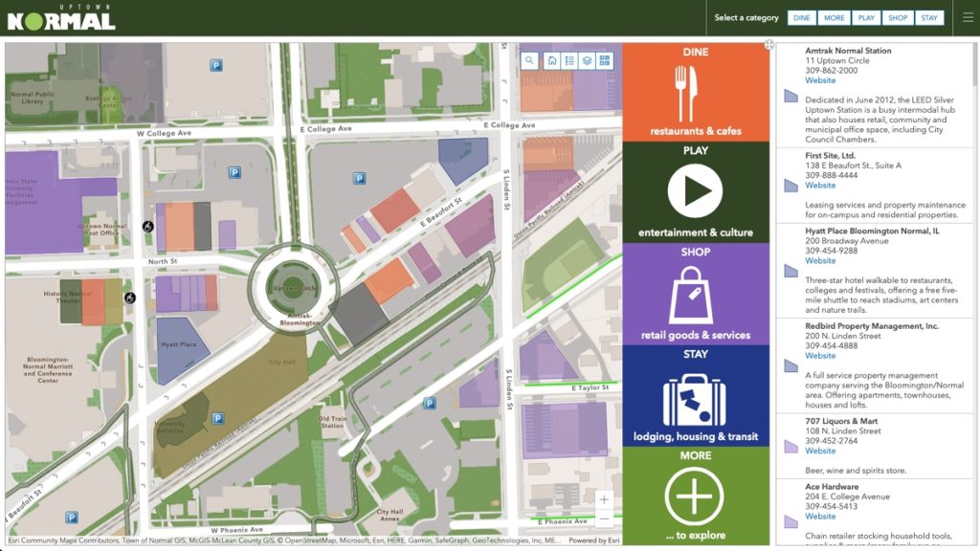
Task: Open the map legend list
Action: click(x=569, y=60)
